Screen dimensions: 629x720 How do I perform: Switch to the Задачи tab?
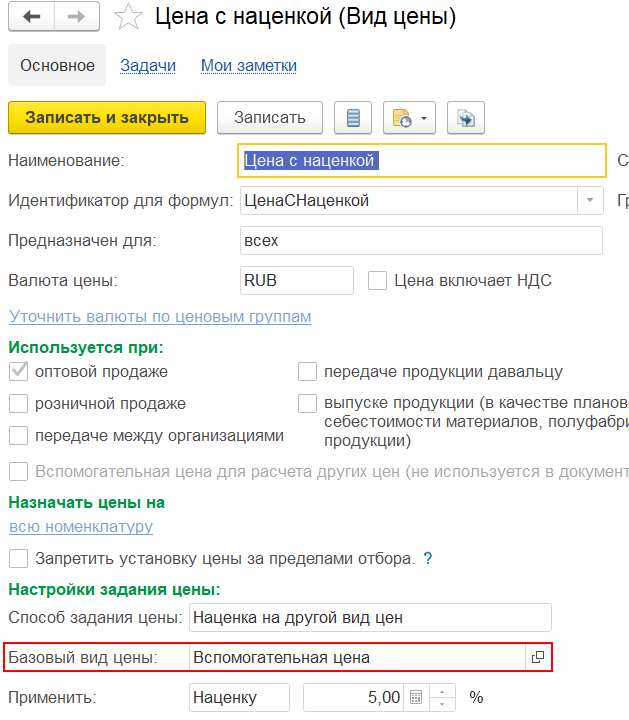[148, 66]
